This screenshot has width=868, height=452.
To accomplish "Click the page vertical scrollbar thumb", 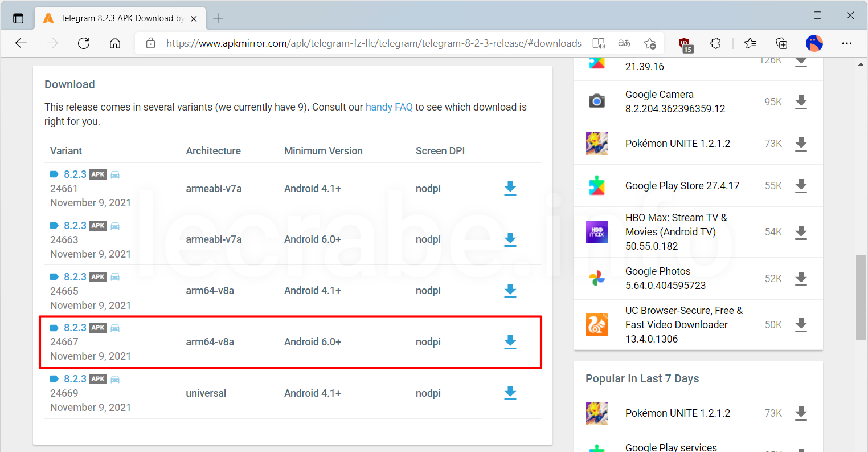I will tap(861, 298).
